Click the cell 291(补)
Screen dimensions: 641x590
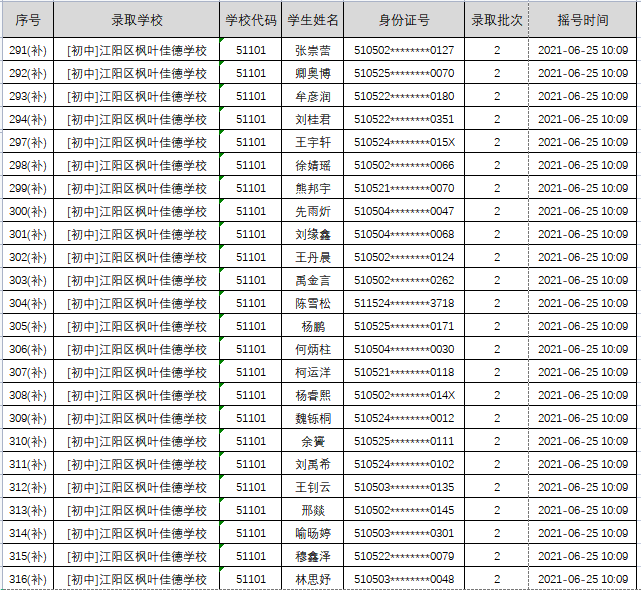coord(28,50)
